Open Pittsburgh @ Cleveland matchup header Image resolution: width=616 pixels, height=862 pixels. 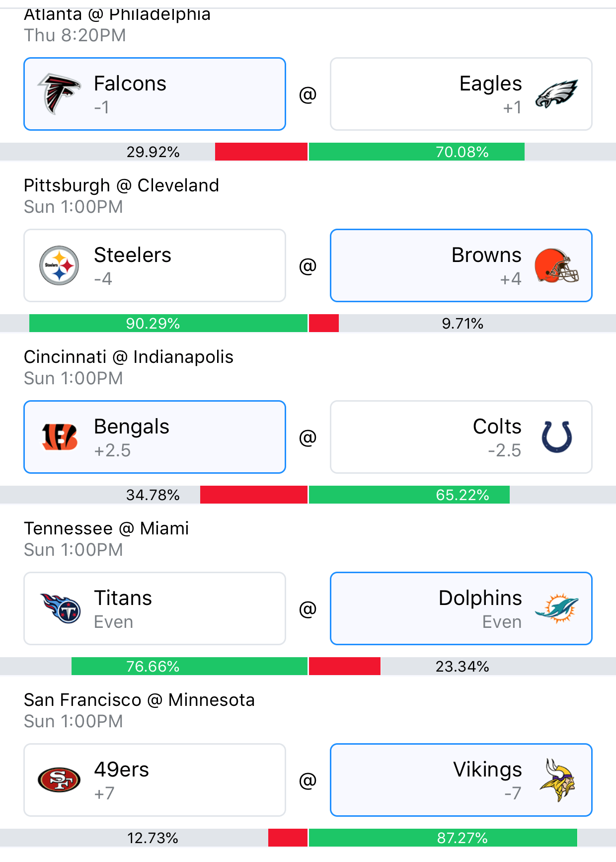click(x=121, y=185)
